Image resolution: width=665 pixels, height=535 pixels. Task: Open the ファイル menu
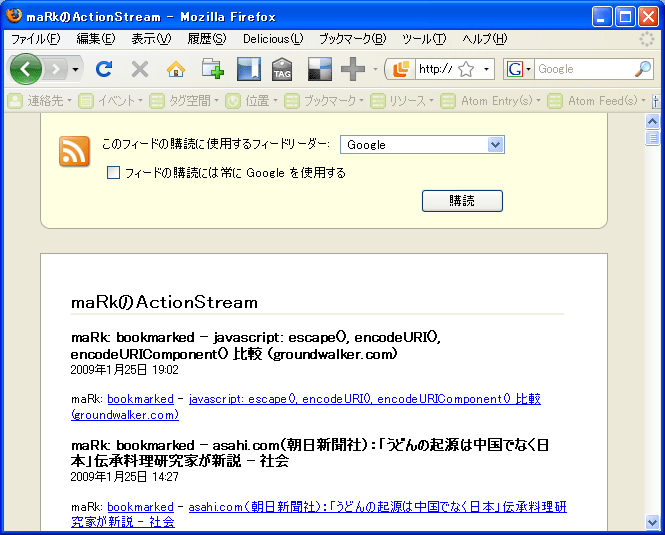click(35, 39)
